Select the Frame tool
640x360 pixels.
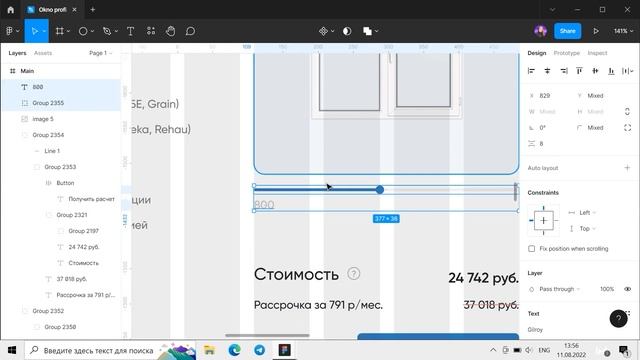pos(60,31)
